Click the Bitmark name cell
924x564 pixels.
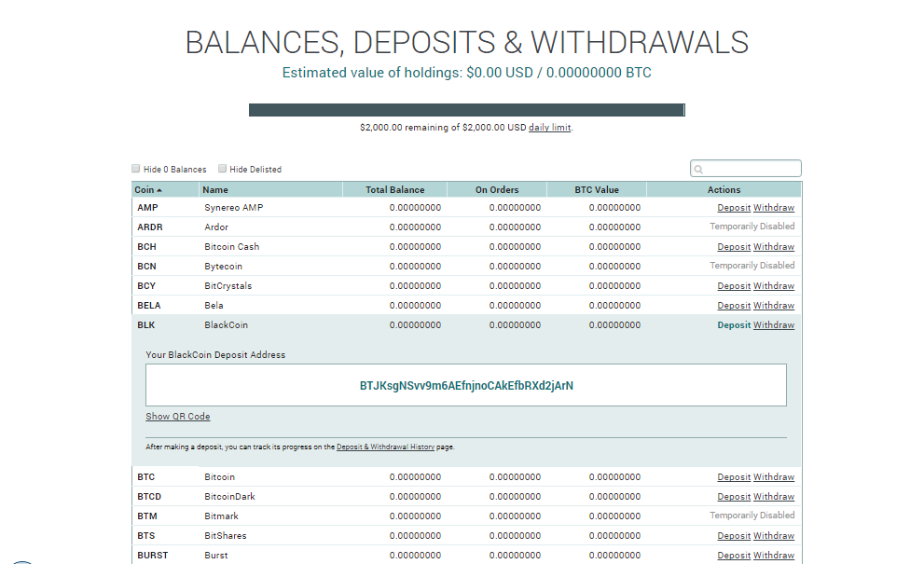[221, 516]
